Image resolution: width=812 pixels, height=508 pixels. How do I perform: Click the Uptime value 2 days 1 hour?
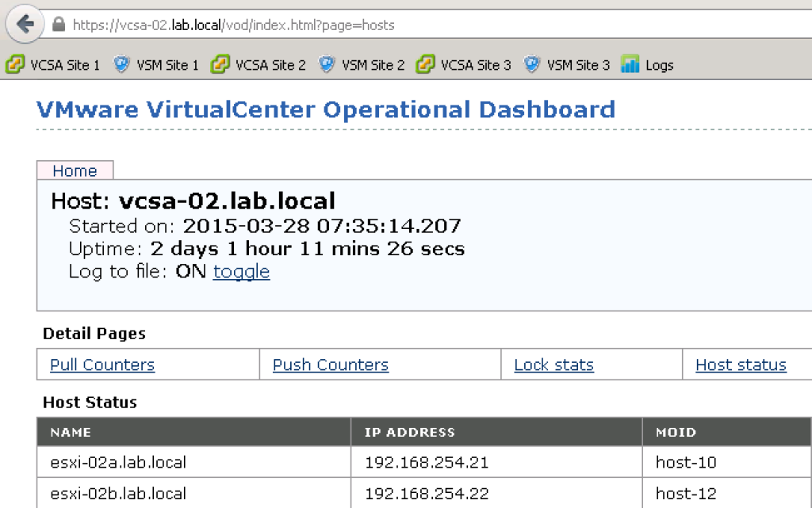pyautogui.click(x=221, y=249)
